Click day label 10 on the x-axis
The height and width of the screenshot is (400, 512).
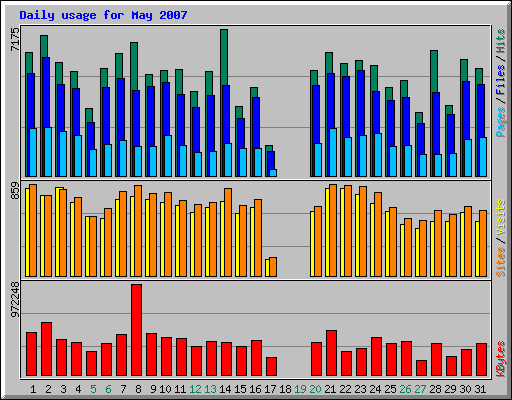tap(165, 389)
